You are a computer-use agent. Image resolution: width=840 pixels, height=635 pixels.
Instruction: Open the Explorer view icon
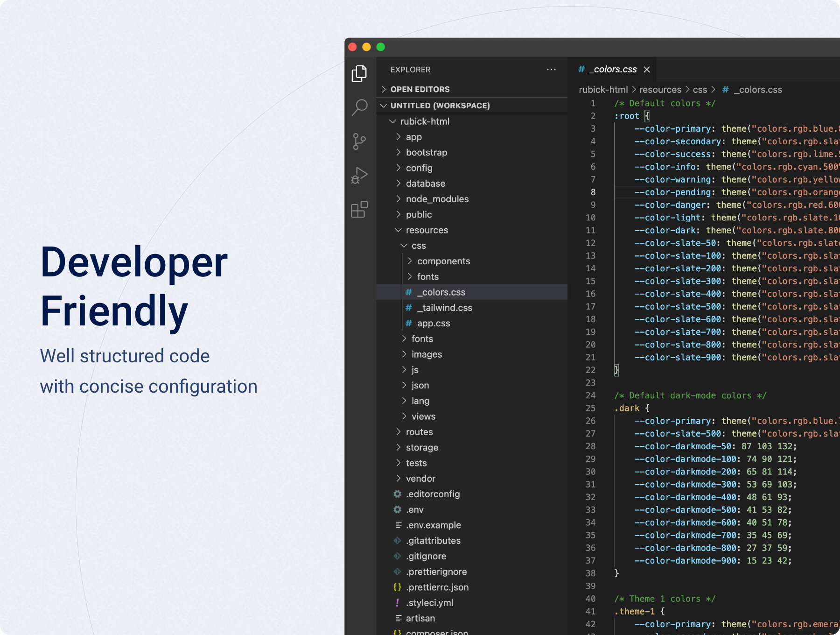359,74
